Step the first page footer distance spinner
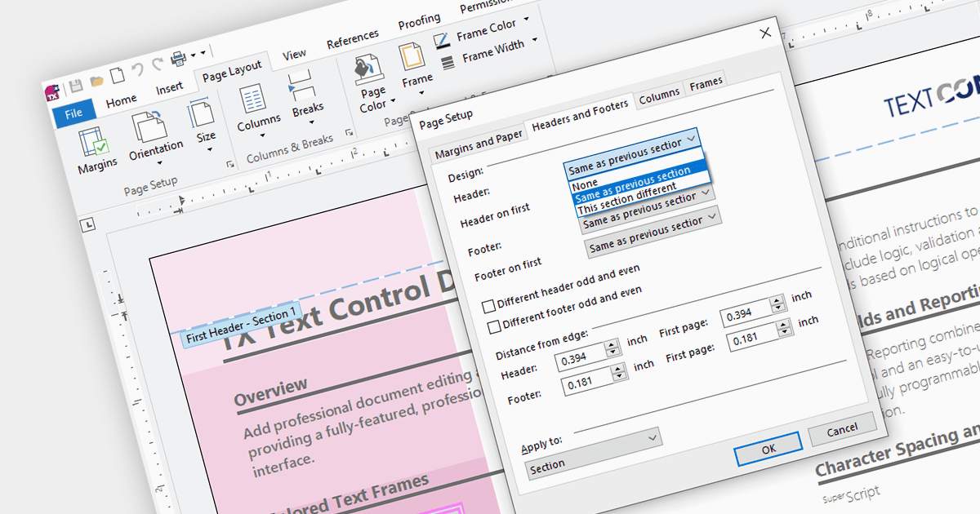The image size is (980, 514). (x=785, y=328)
